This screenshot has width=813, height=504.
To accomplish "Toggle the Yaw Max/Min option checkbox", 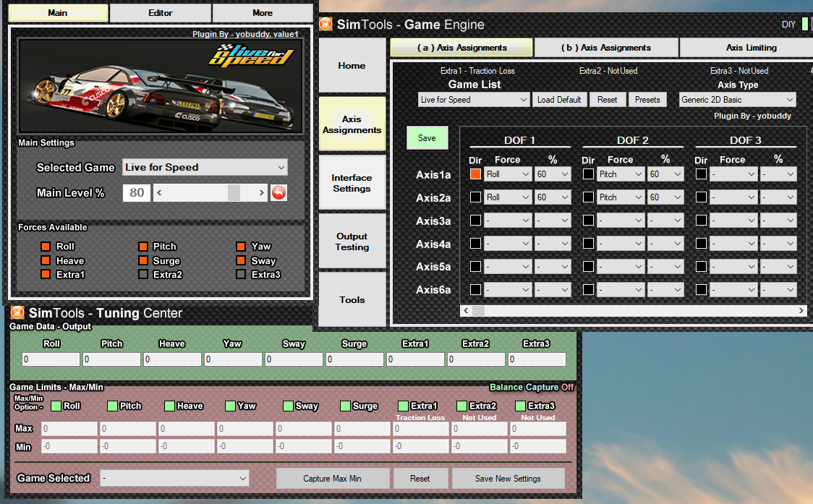I will pos(230,406).
